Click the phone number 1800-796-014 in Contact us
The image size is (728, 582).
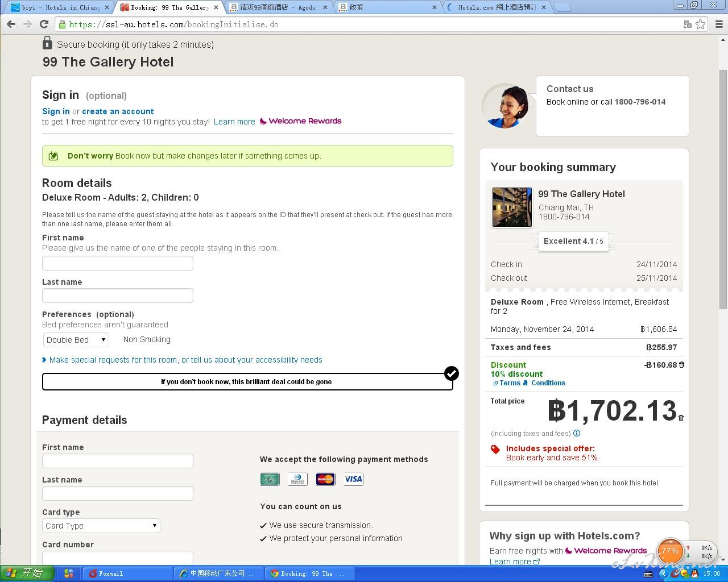tap(640, 102)
